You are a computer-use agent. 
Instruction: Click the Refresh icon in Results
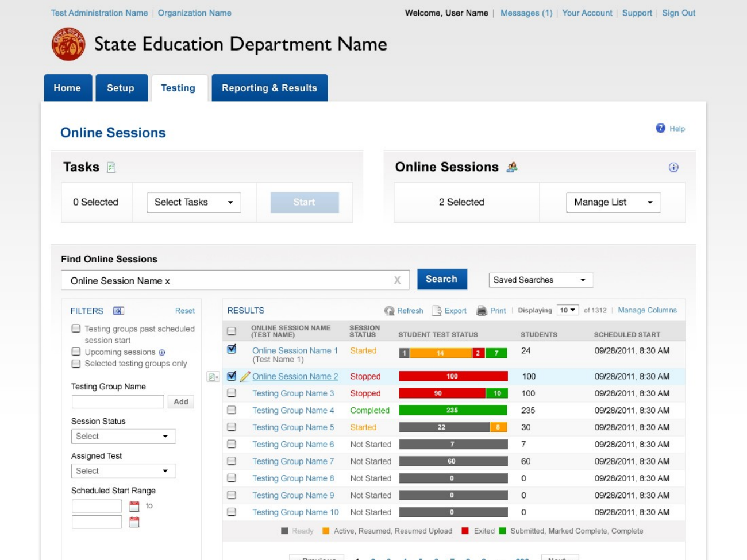coord(390,311)
